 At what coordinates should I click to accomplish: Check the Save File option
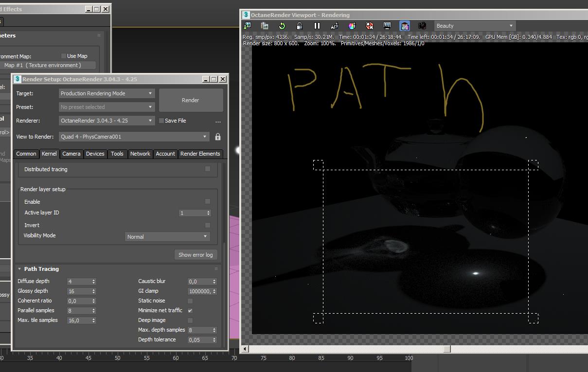pos(161,121)
